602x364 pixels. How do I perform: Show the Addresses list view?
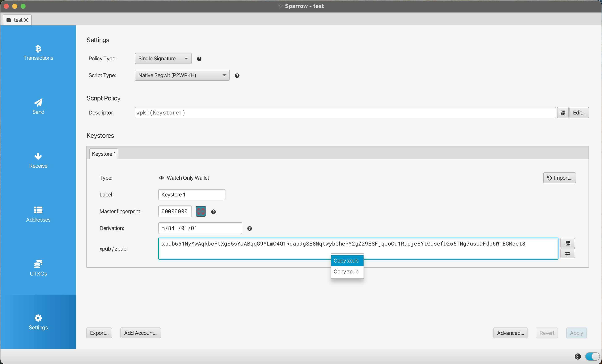[38, 214]
